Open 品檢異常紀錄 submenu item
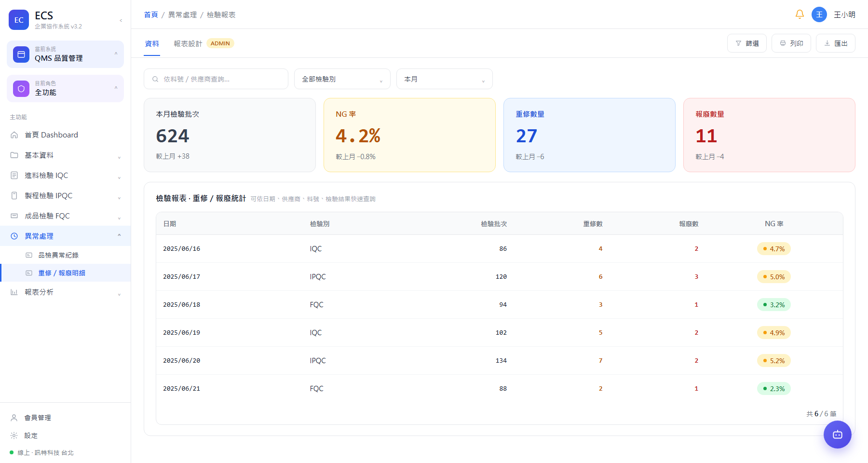The width and height of the screenshot is (868, 463). [x=65, y=255]
